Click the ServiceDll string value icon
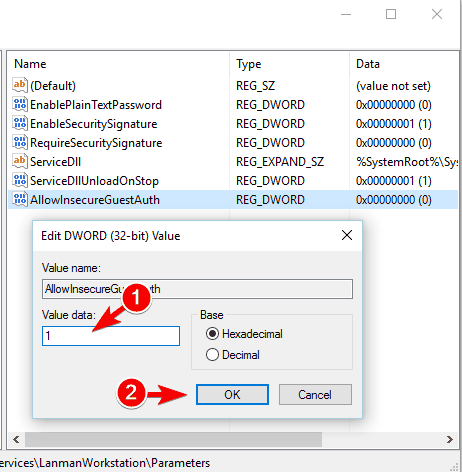 pyautogui.click(x=20, y=161)
